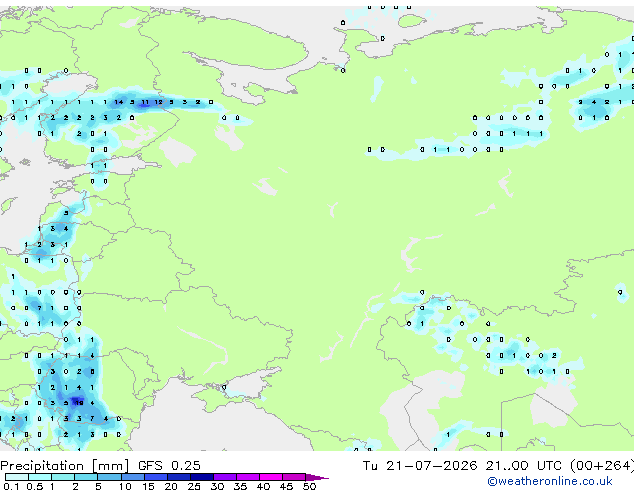Image resolution: width=634 pixels, height=490 pixels.
Task: Click the legend label '35'
Action: [x=240, y=486]
